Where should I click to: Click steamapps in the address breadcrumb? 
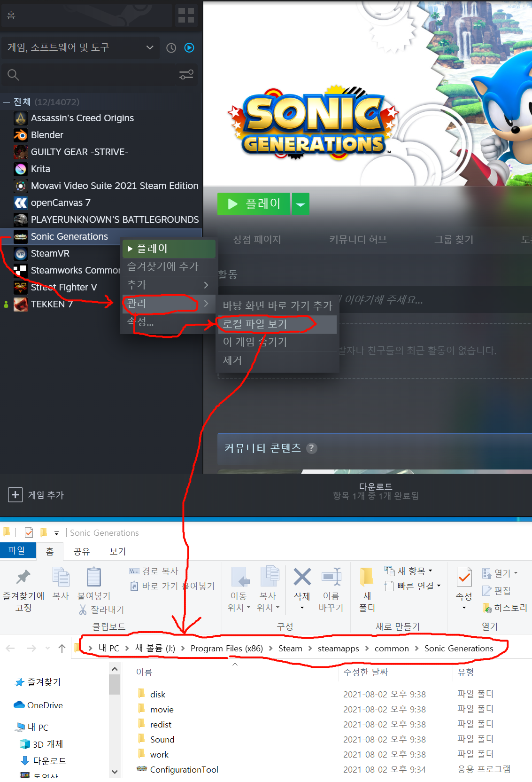tap(338, 649)
